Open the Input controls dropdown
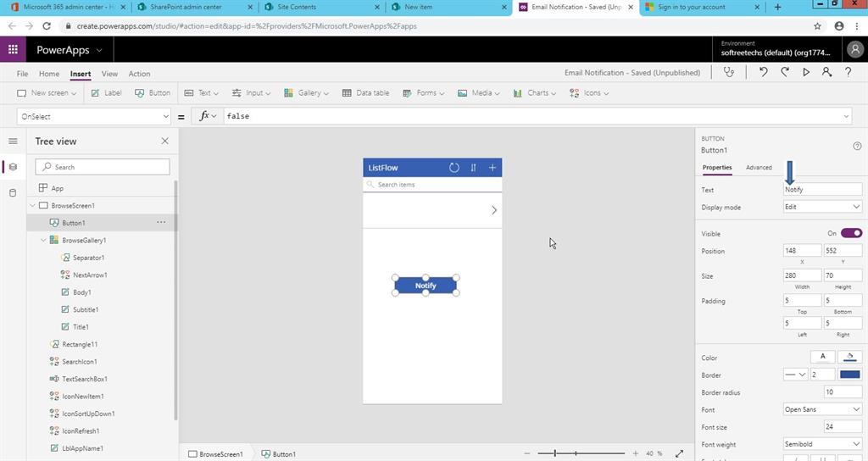Screen dimensions: 868x461 pos(251,93)
